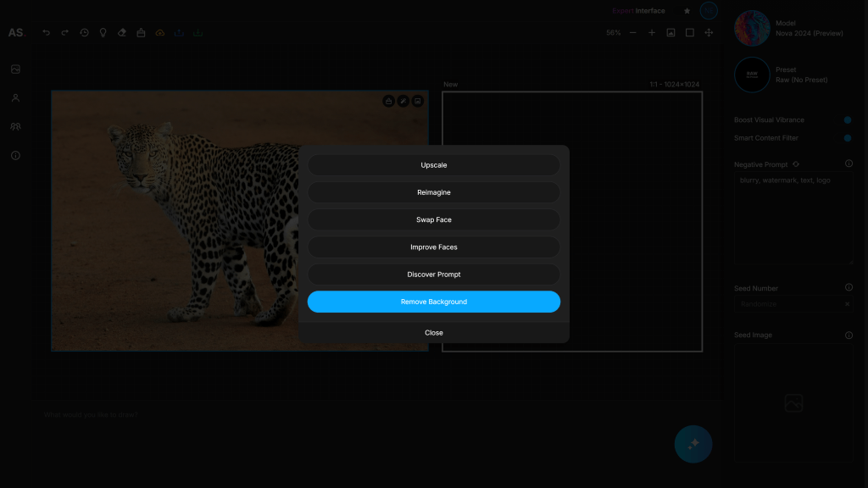
Task: Select the Eraser tool icon
Action: tap(121, 32)
